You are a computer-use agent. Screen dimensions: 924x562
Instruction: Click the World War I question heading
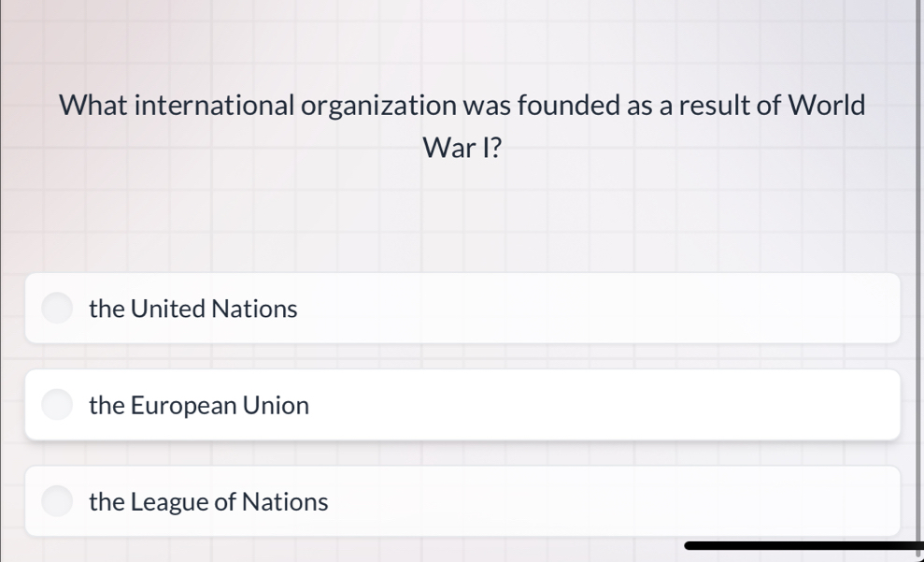coord(462,125)
